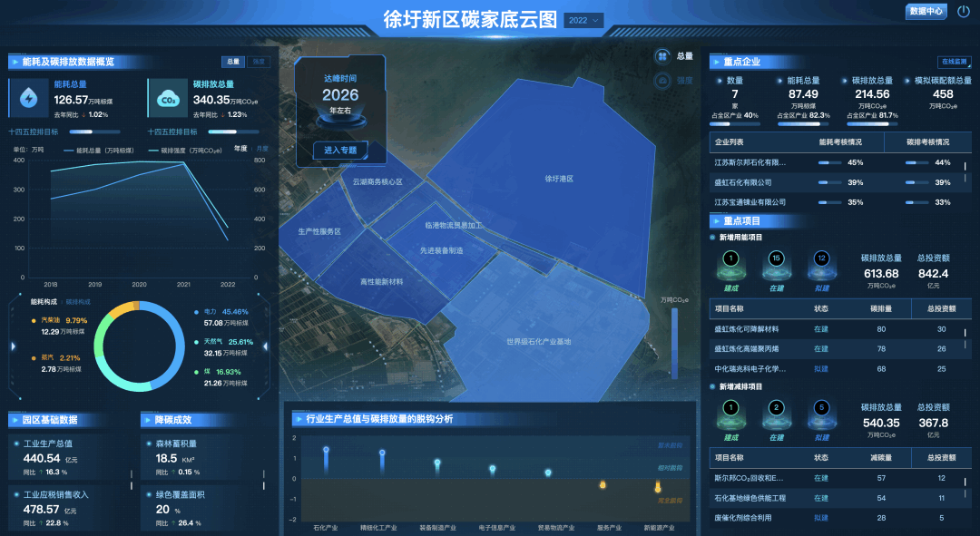
Task: Click the 进入专题 button
Action: click(x=340, y=150)
